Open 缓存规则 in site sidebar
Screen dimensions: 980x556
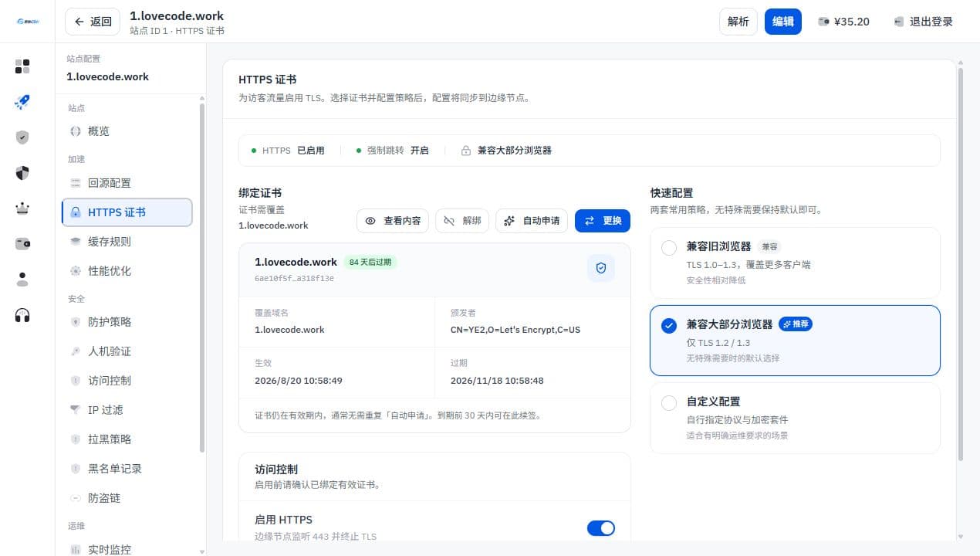tap(127, 242)
